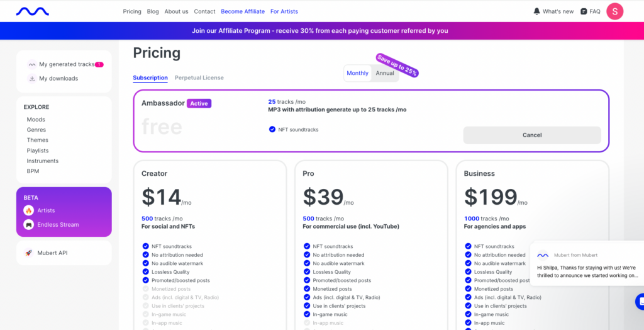644x330 pixels.
Task: Click the Mubert logo in chat message
Action: coord(543,255)
